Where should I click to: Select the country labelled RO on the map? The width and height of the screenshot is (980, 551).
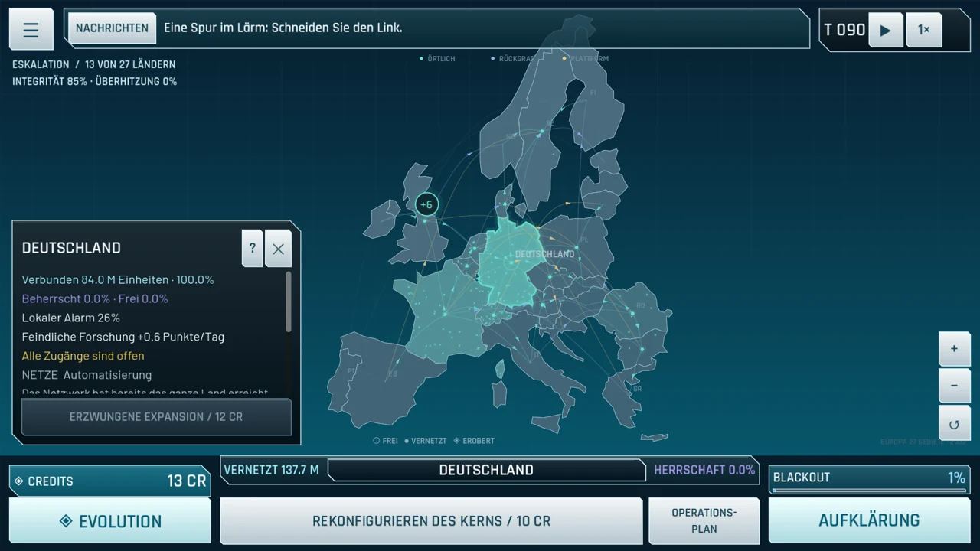pos(640,305)
